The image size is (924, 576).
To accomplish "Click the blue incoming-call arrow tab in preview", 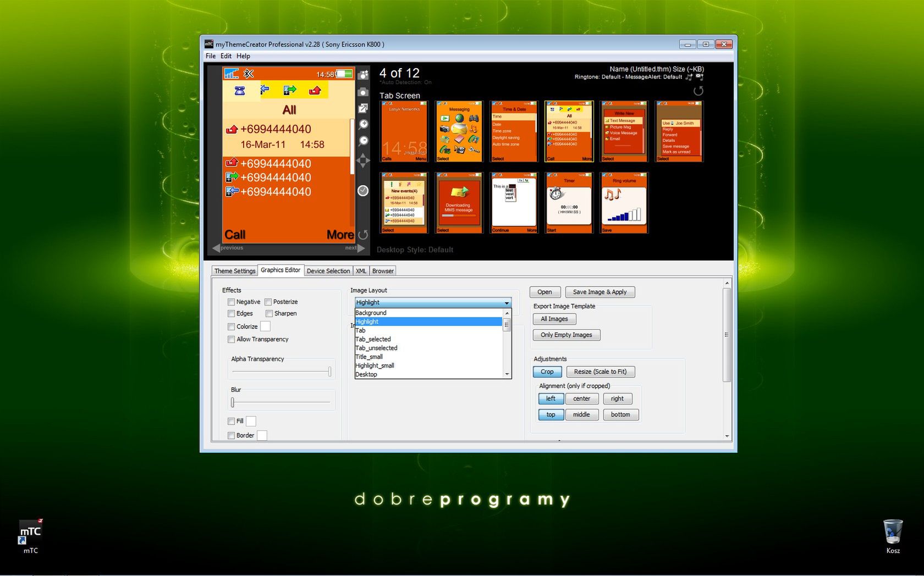I will [x=265, y=90].
